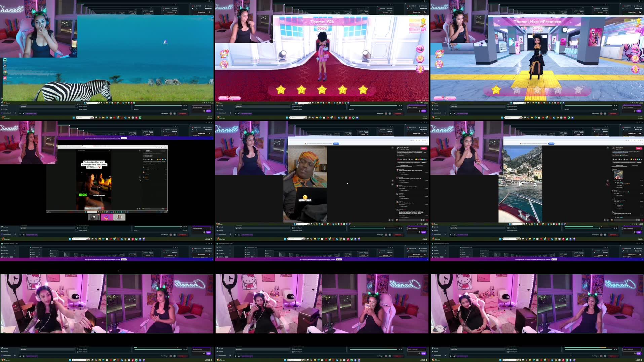
Task: Click pop-out icon beside Stream Chat, bottom-left tile
Action: (210, 255)
